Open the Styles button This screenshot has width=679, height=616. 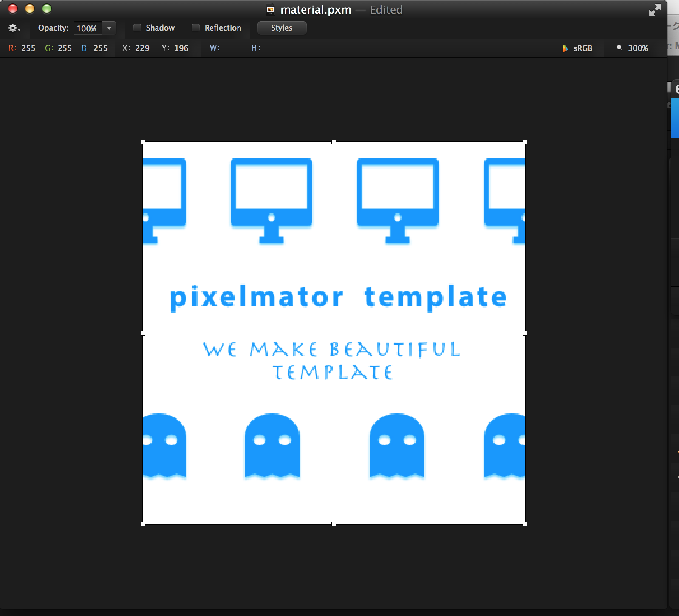click(x=282, y=28)
